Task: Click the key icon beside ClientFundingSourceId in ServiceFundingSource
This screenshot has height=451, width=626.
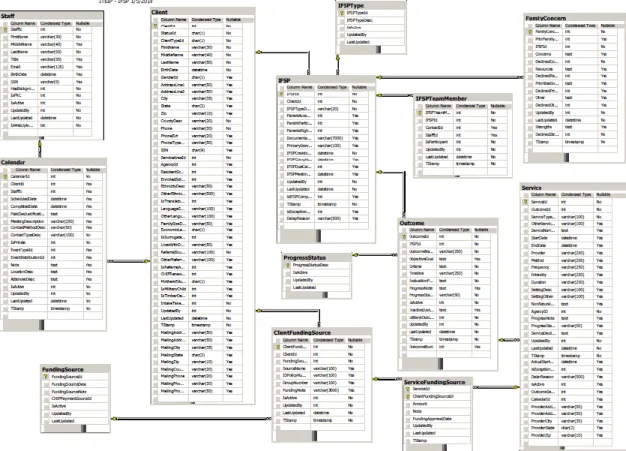Action: [x=408, y=396]
